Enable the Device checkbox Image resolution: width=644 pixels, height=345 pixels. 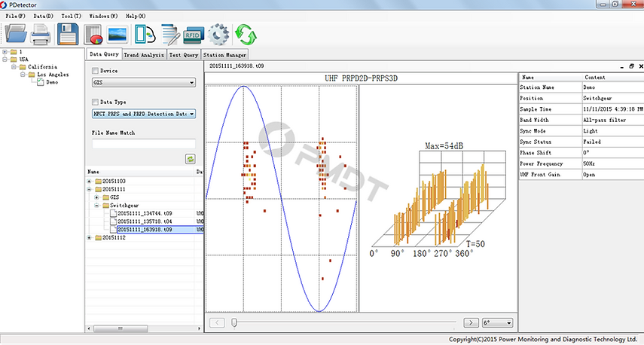pyautogui.click(x=95, y=71)
